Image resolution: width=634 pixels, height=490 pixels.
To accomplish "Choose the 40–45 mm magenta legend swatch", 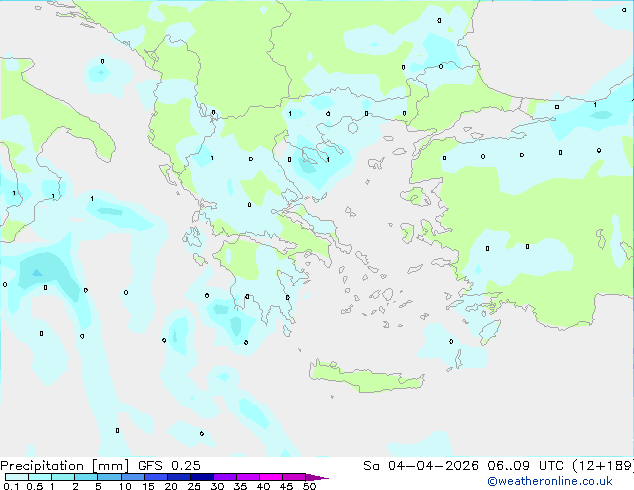I will [x=271, y=477].
